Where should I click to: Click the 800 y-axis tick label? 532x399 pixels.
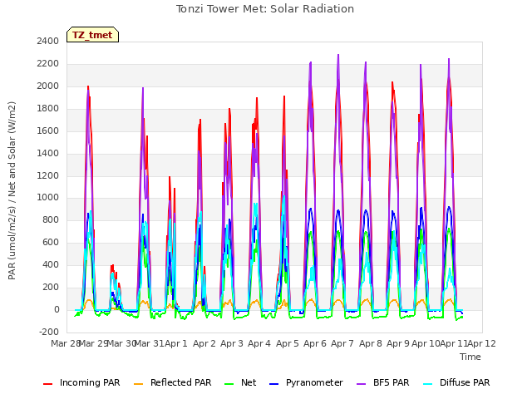click(x=51, y=219)
